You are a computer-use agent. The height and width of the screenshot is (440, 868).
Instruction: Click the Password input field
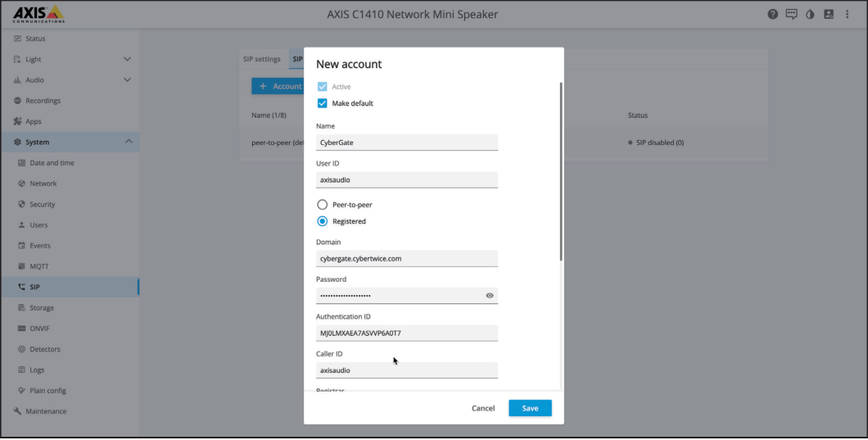407,296
